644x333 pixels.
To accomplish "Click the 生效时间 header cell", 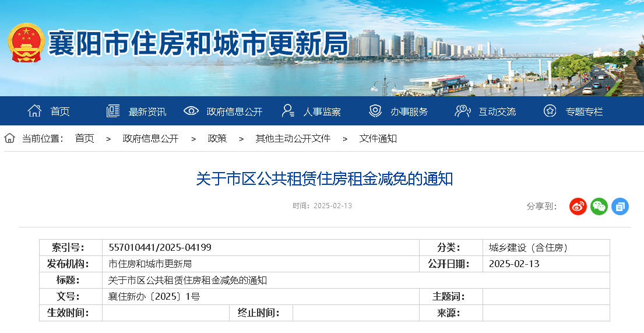I will click(71, 313).
